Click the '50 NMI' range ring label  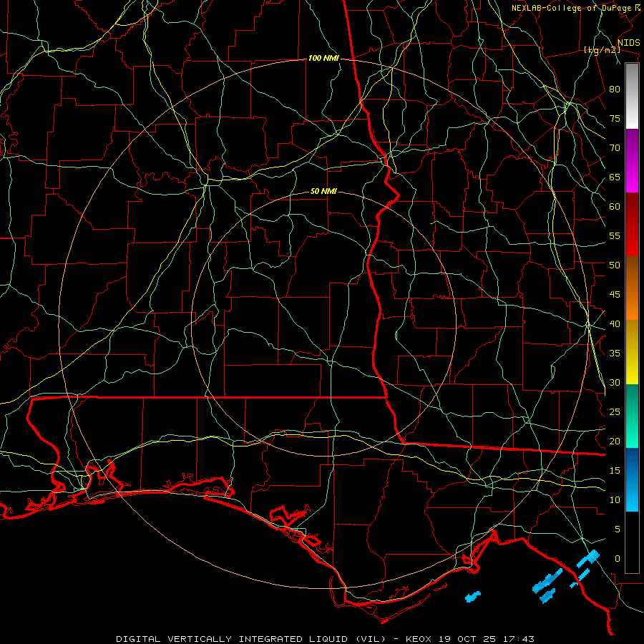point(323,191)
